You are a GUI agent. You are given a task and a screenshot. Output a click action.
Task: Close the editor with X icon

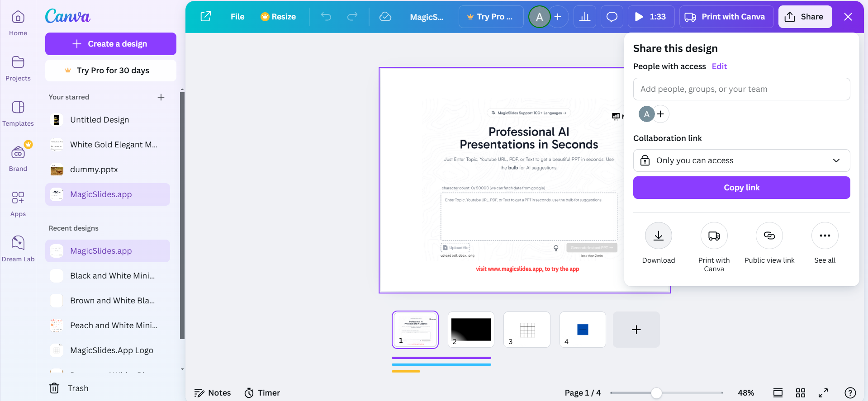(848, 17)
